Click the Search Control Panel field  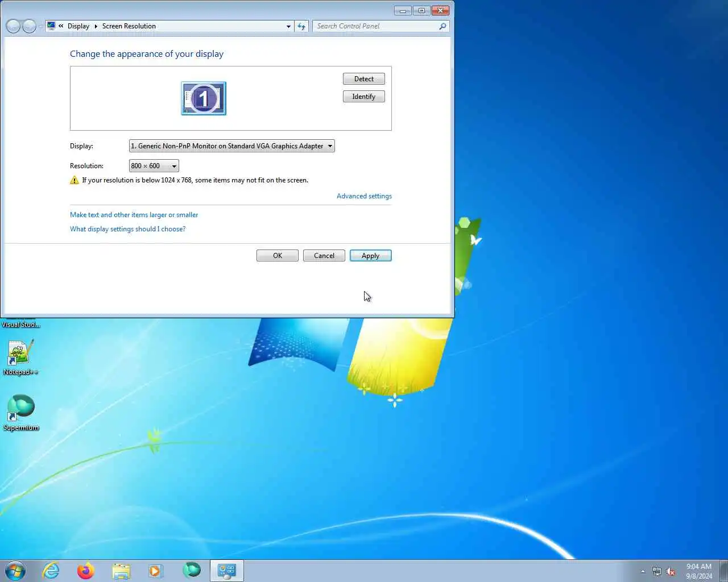[375, 26]
